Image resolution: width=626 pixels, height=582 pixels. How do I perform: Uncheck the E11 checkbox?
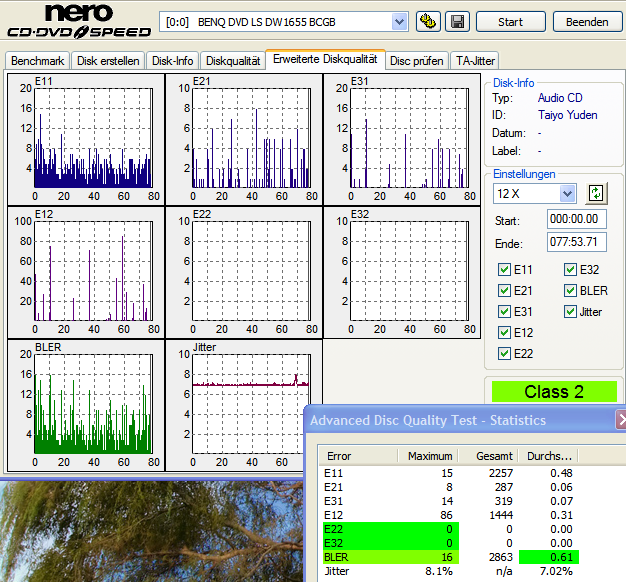coord(506,269)
